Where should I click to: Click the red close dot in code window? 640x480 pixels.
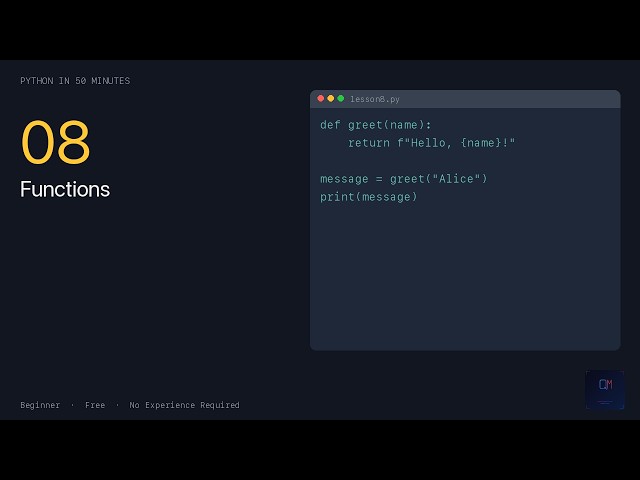coord(320,98)
